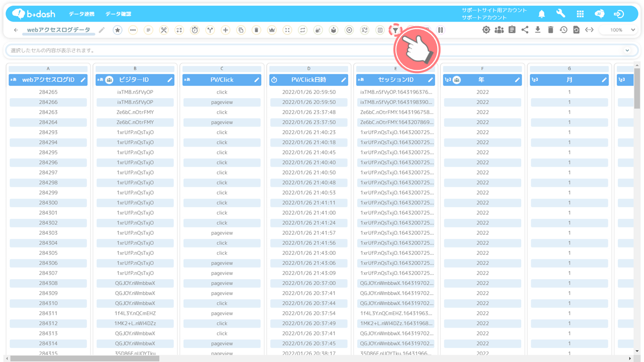Open the データ確認 menu
Screen dimensions: 644x362
coord(118,14)
